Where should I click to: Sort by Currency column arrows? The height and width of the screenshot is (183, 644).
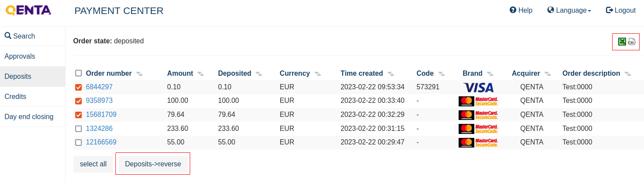coord(317,74)
